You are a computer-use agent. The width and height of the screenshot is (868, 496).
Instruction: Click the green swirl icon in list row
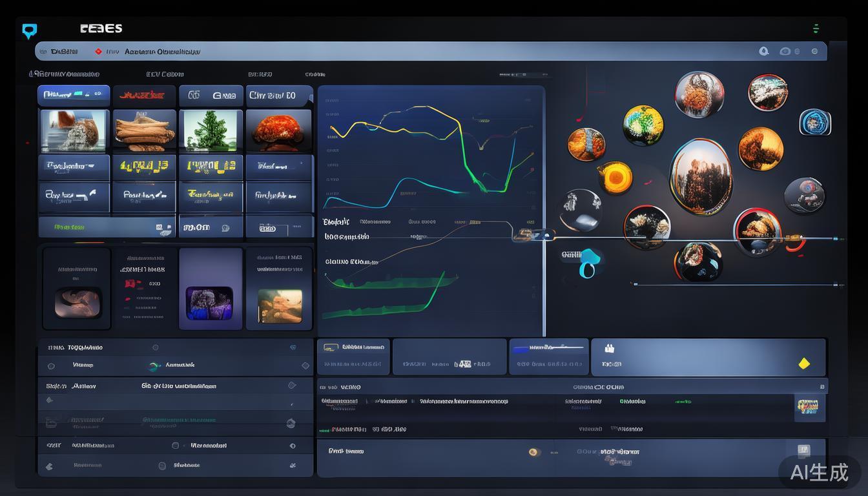pos(154,366)
